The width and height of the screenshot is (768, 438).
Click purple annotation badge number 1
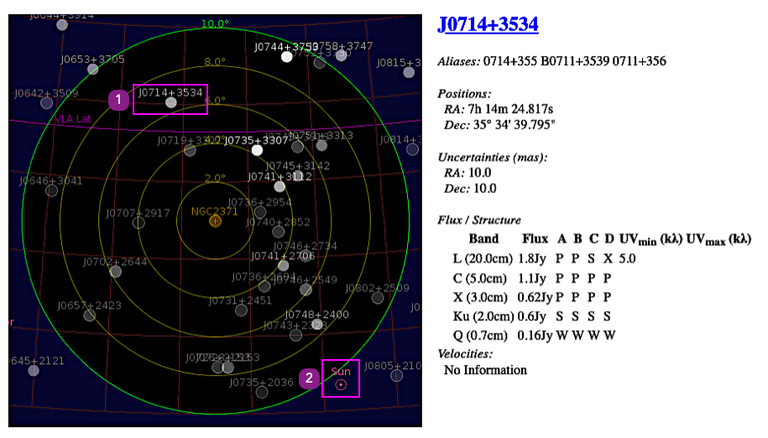(119, 99)
